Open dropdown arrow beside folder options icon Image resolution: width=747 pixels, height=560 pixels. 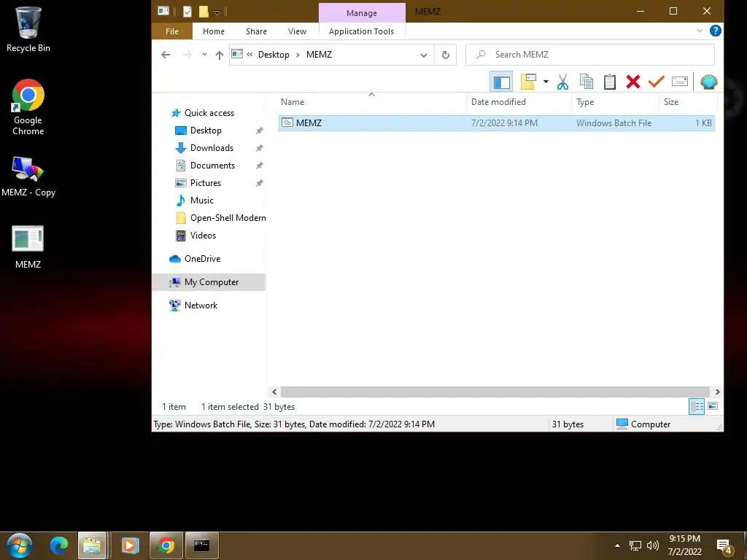[546, 82]
